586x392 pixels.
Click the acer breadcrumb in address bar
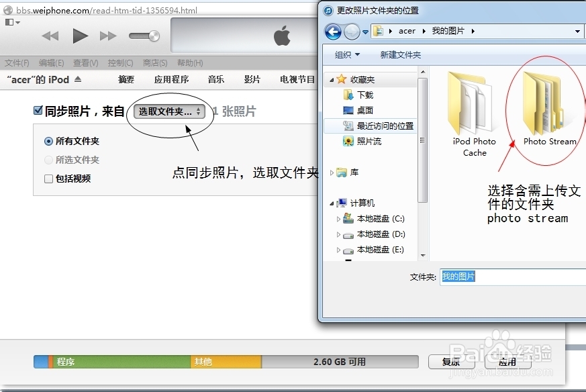(x=407, y=31)
